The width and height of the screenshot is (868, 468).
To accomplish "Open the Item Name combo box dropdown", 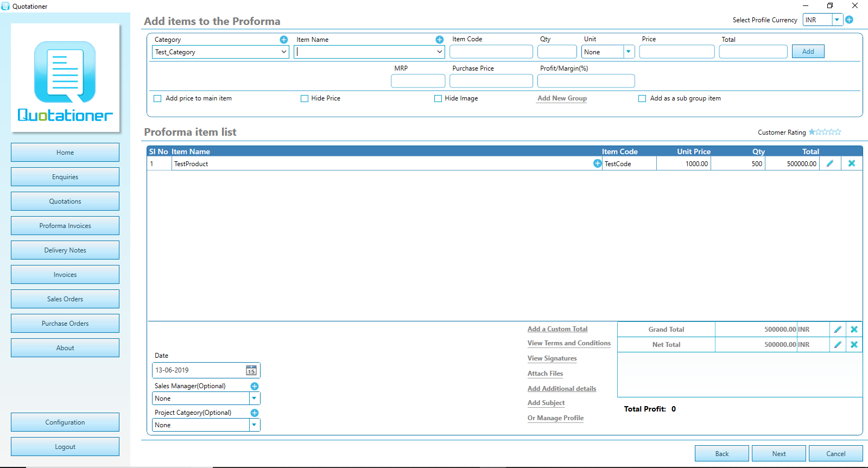I will tap(439, 52).
